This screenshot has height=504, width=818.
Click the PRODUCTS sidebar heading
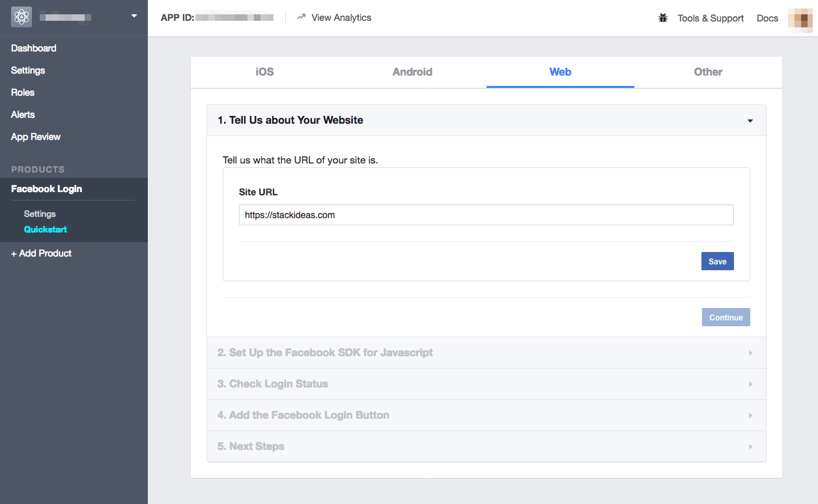click(x=38, y=169)
